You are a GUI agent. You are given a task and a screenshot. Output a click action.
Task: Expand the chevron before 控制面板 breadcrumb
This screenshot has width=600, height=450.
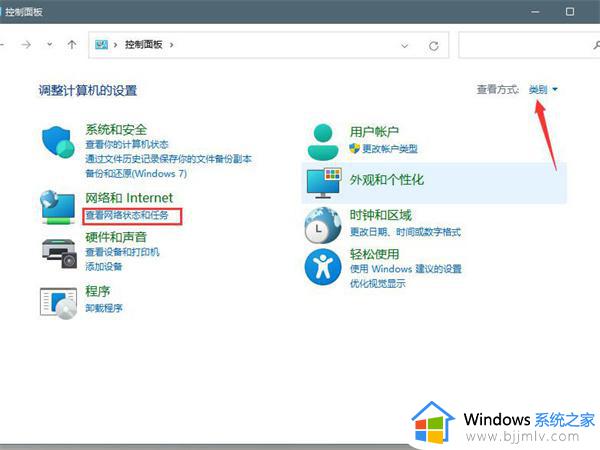115,45
